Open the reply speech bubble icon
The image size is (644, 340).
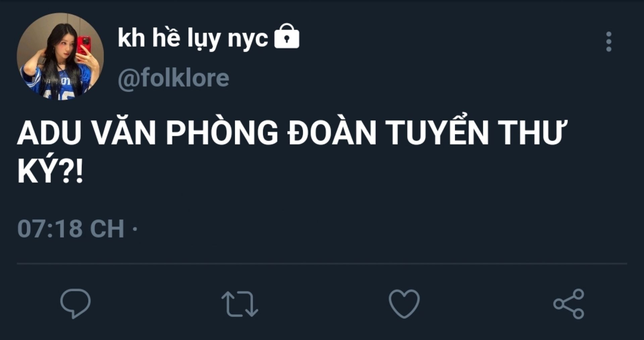[x=75, y=303]
